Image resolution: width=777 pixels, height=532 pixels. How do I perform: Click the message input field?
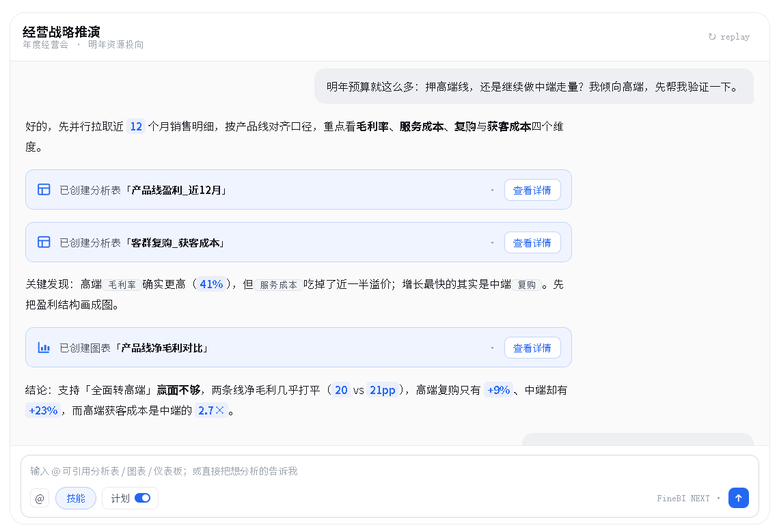coord(390,471)
